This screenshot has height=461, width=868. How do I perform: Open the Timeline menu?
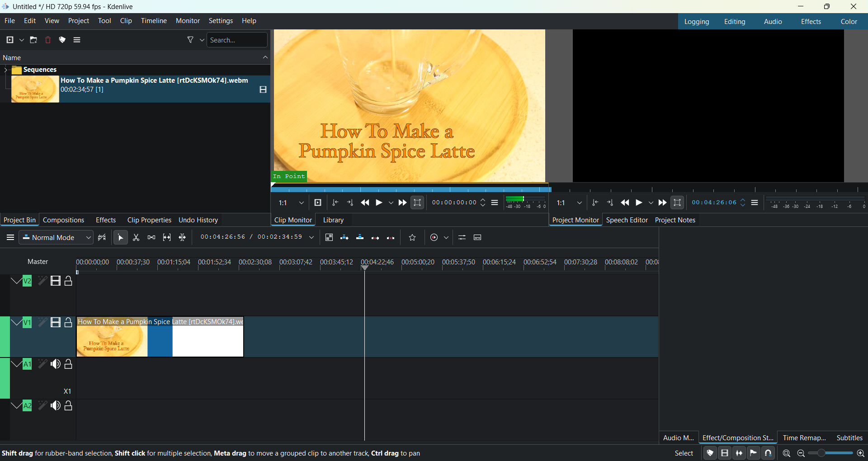pyautogui.click(x=154, y=21)
